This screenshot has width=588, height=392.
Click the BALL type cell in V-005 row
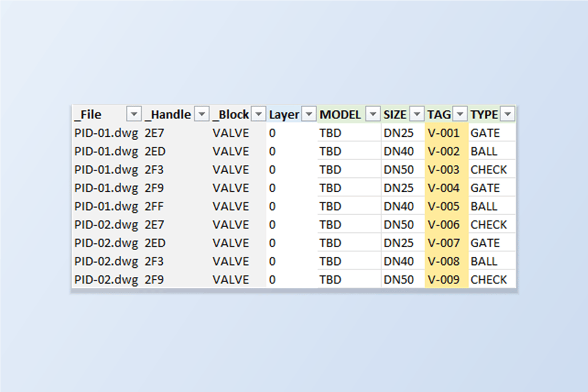(492, 207)
